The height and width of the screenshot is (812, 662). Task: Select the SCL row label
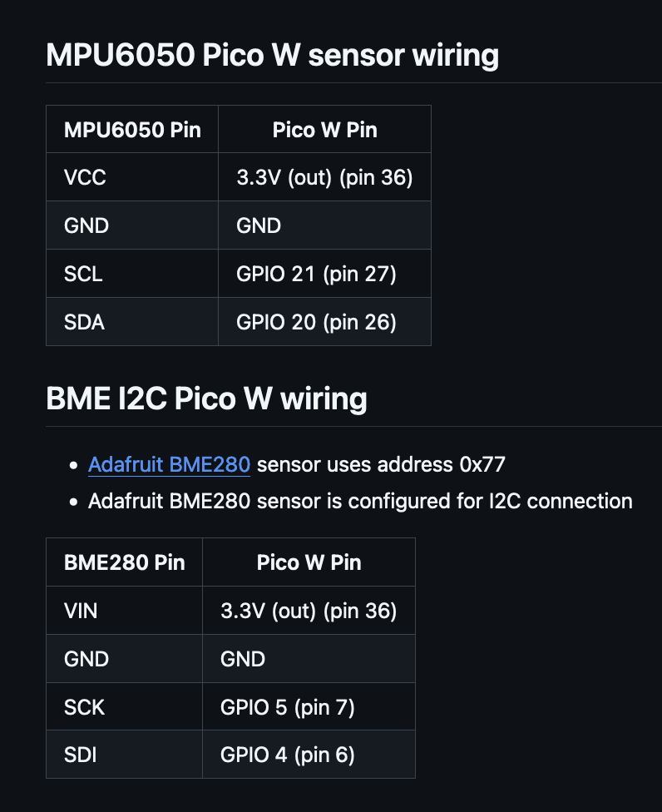point(132,274)
